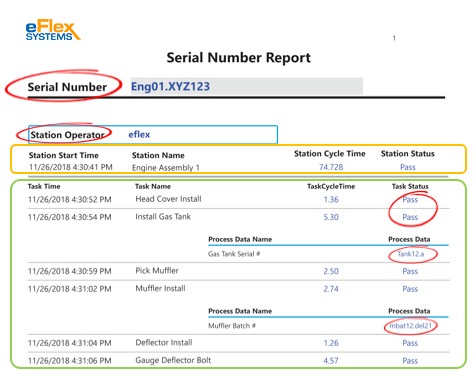Click the eFlex Systems logo

[53, 31]
